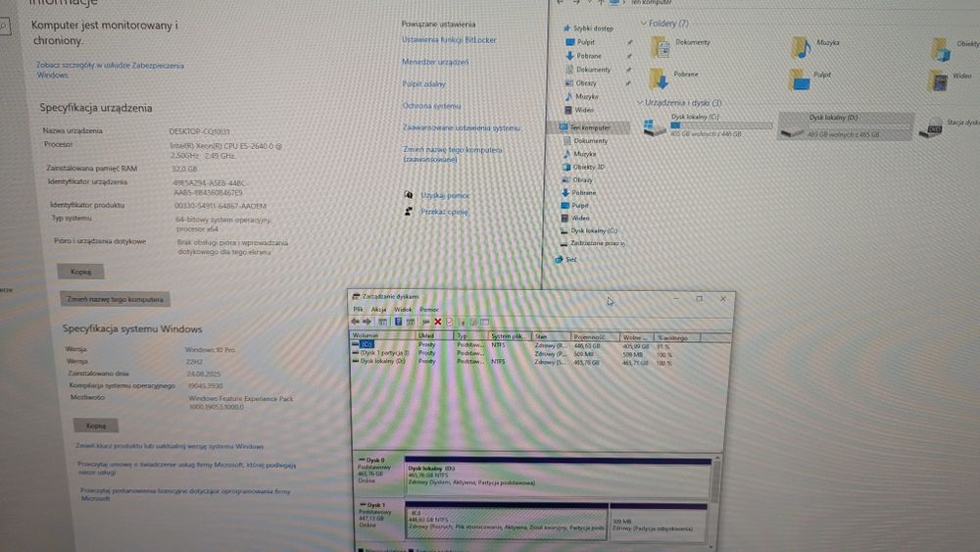
Task: Click Zmień nazwę tego komputera button
Action: 115,299
